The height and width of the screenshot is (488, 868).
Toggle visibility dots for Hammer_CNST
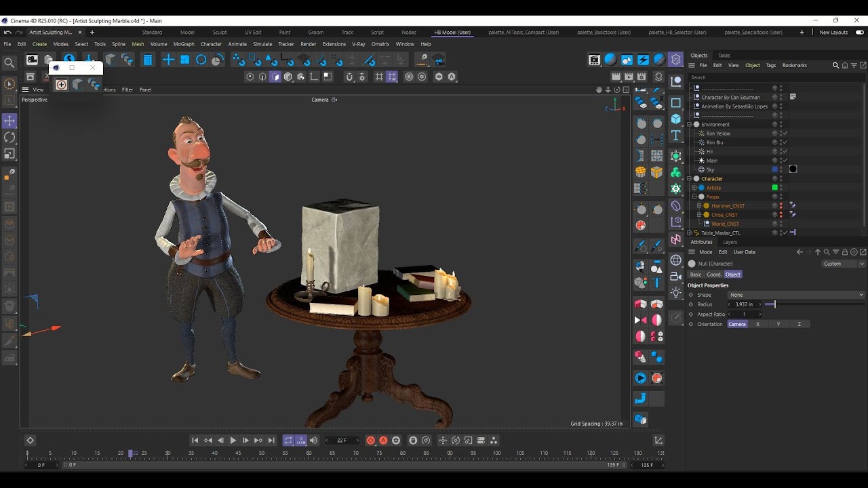click(x=781, y=206)
